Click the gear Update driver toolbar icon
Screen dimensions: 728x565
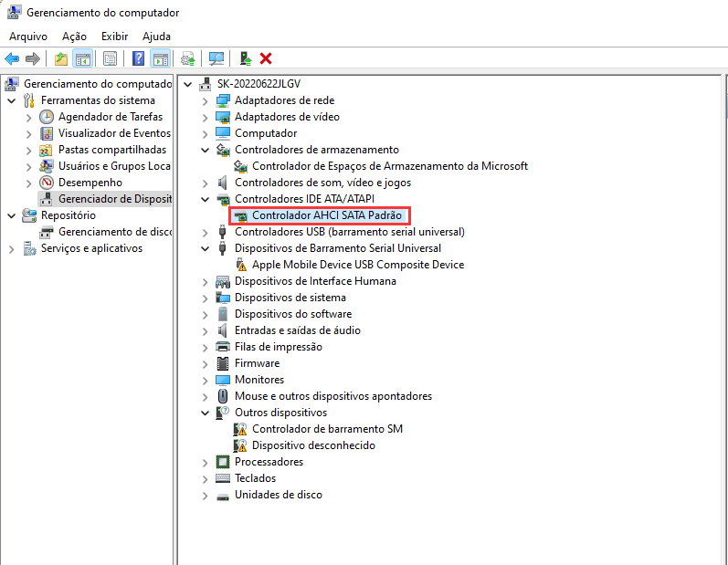click(188, 59)
